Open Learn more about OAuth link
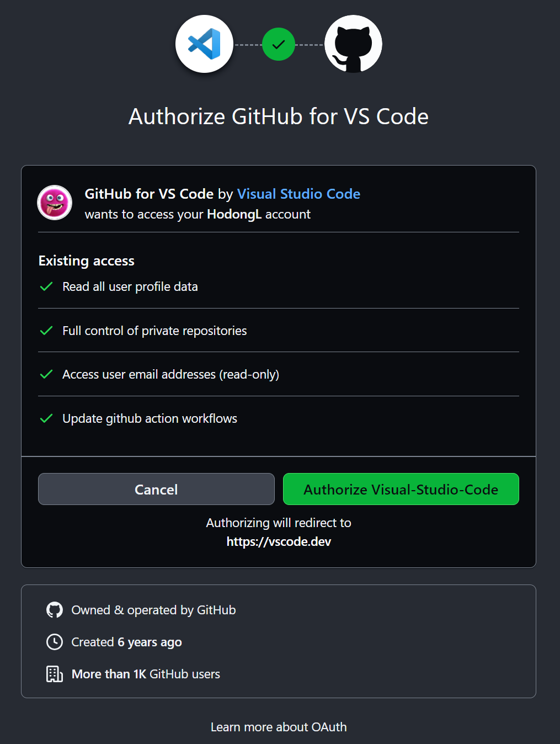 [279, 727]
